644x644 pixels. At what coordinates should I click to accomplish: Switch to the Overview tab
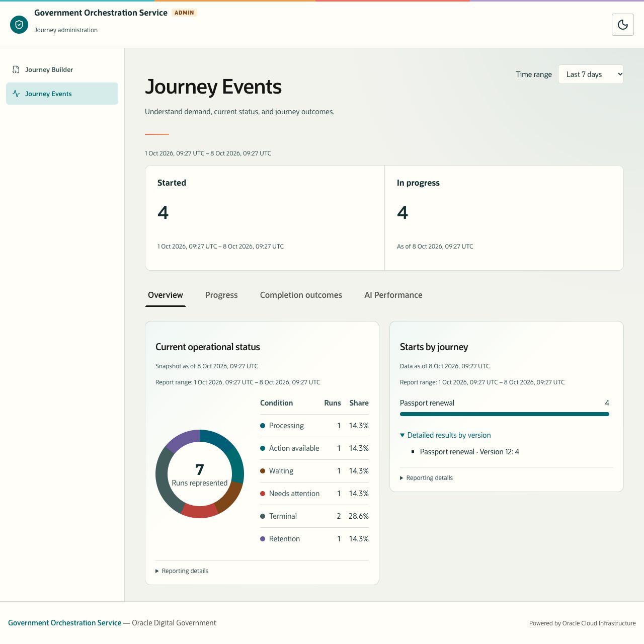click(166, 295)
